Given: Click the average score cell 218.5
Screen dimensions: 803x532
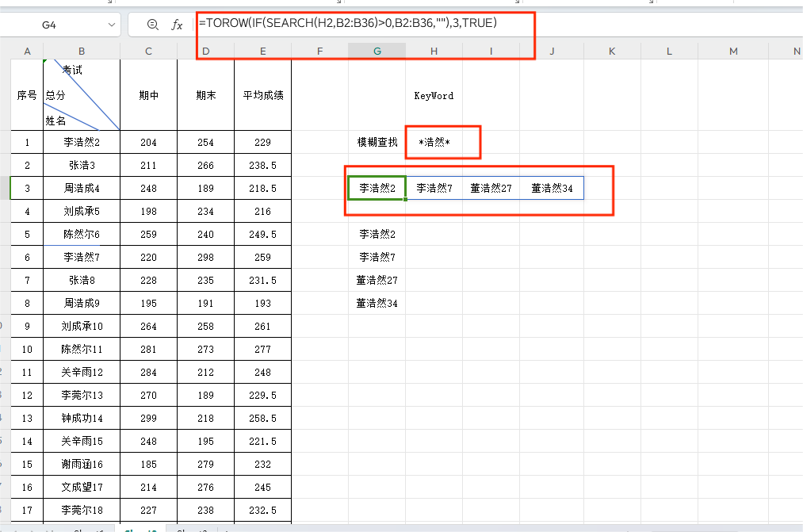Looking at the screenshot, I should [262, 189].
